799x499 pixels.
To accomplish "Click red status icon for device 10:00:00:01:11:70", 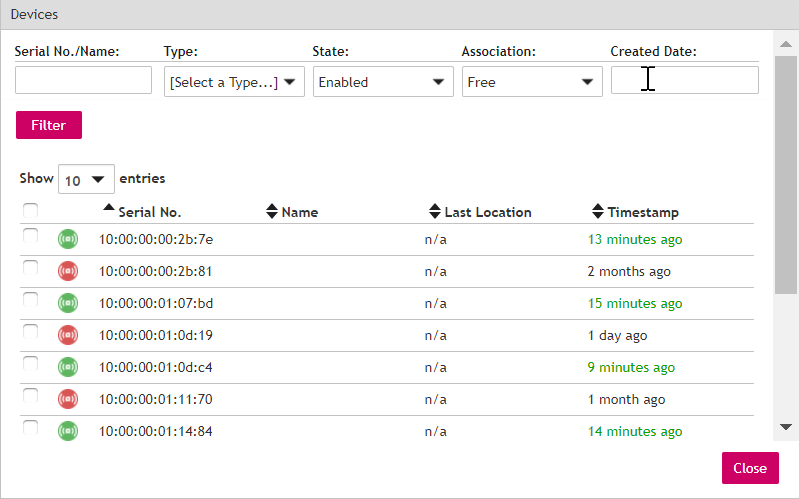I will click(68, 399).
